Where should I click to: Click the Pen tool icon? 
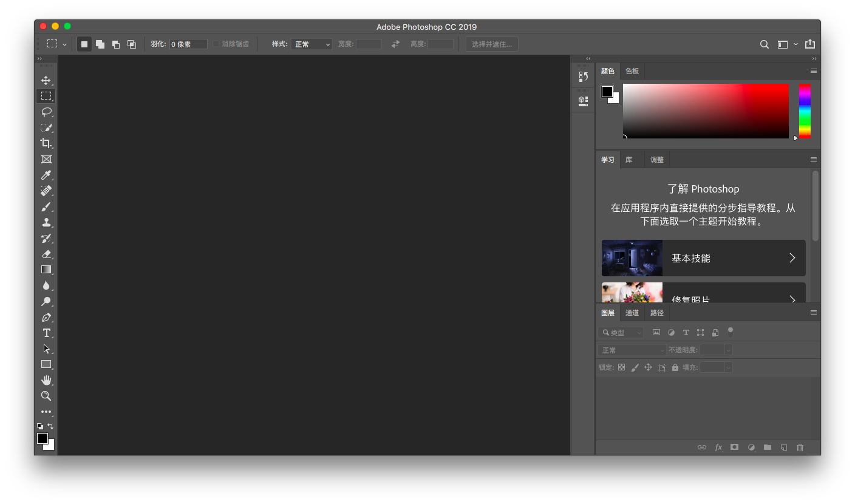[46, 317]
